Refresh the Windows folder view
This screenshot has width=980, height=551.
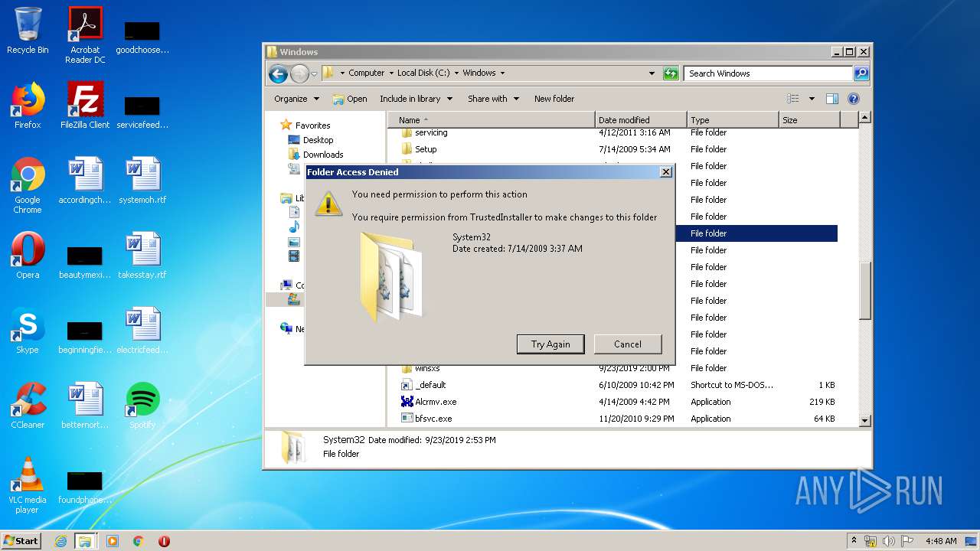point(671,73)
